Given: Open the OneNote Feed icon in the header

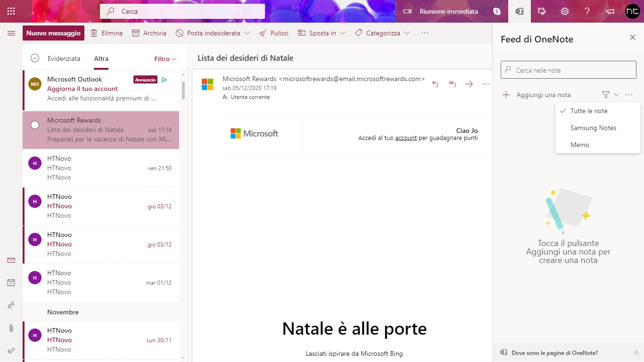Looking at the screenshot, I should click(519, 11).
